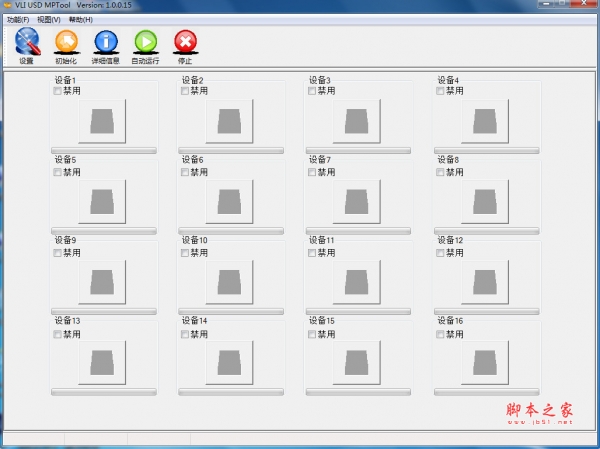
Task: Click the 设备3 drive icon
Action: pyautogui.click(x=357, y=121)
